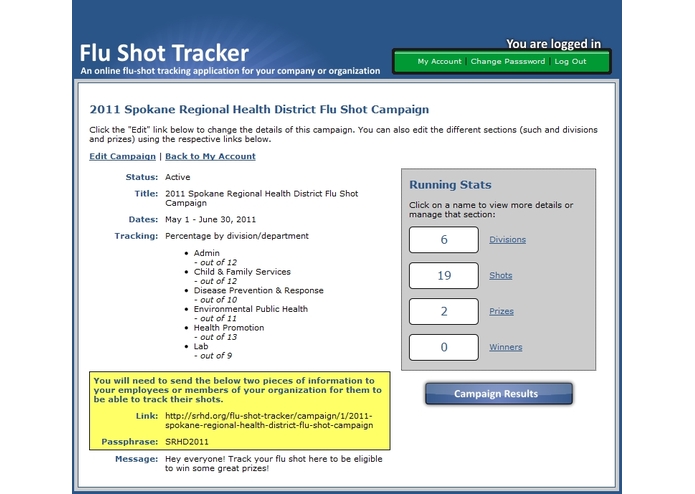Click 'out of 9' under Lab
The width and height of the screenshot is (695, 494).
pos(213,355)
